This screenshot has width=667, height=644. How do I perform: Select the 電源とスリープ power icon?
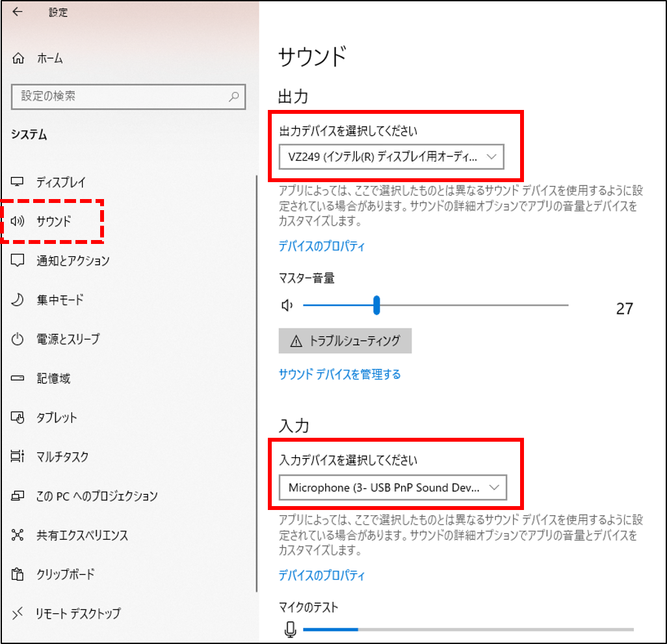pos(22,339)
